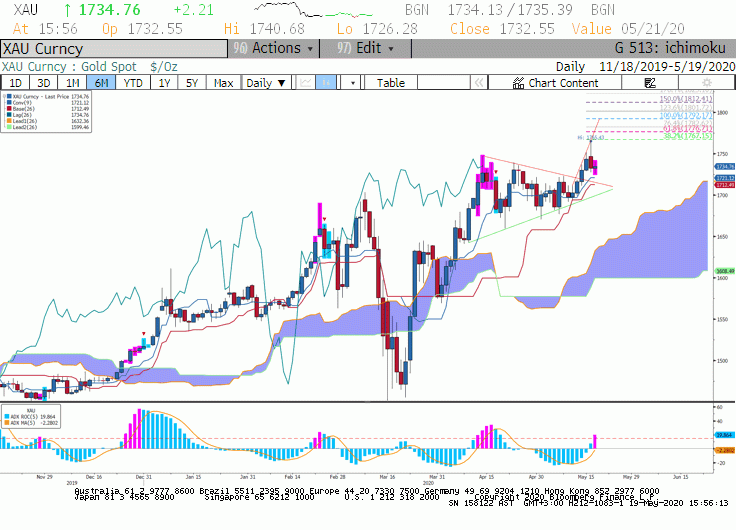Image resolution: width=736 pixels, height=530 pixels.
Task: Expand the Edit menu
Action: click(x=365, y=48)
